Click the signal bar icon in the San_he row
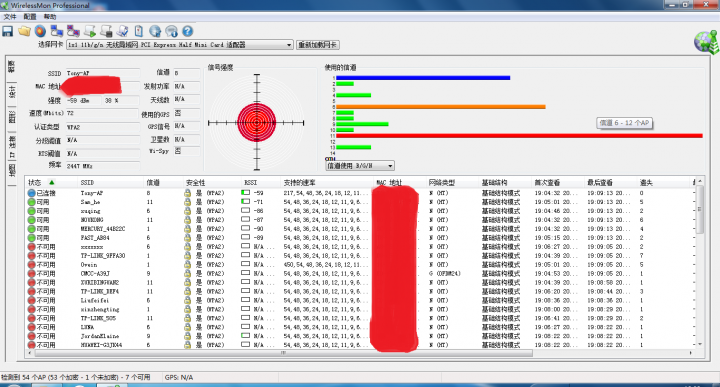 click(x=246, y=202)
